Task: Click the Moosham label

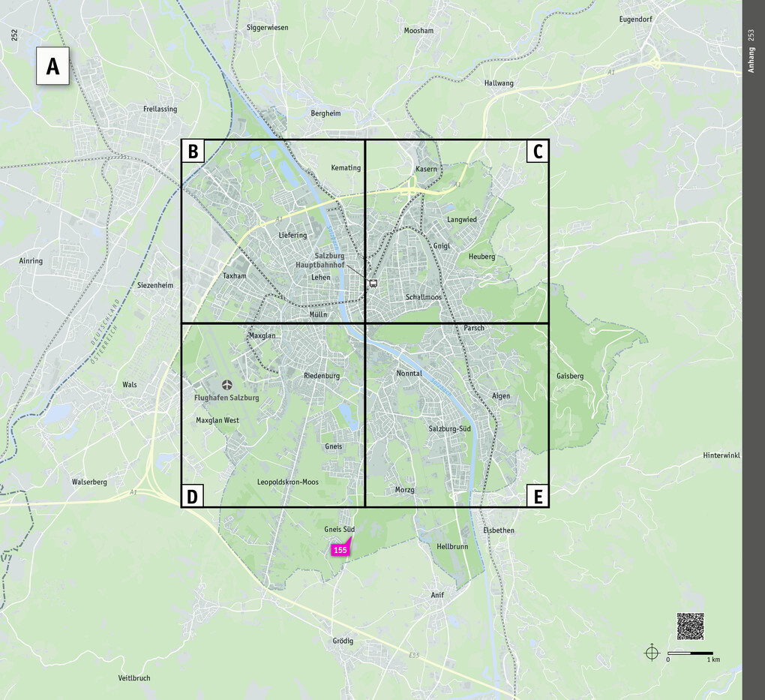Action: click(x=418, y=30)
